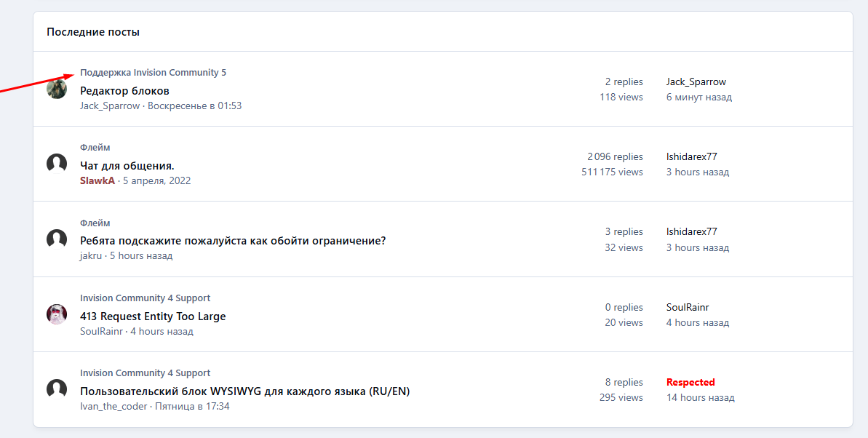Jump to the post from "14 hours назад"
Image resolution: width=868 pixels, height=438 pixels.
pos(700,398)
